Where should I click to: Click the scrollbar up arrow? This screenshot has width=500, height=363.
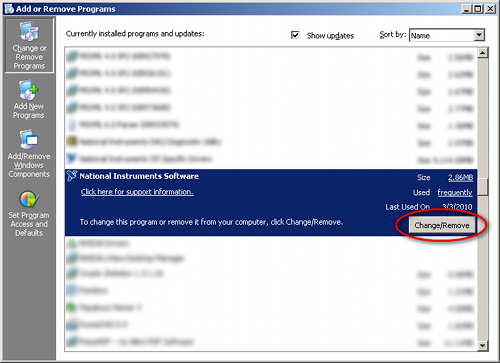(483, 53)
